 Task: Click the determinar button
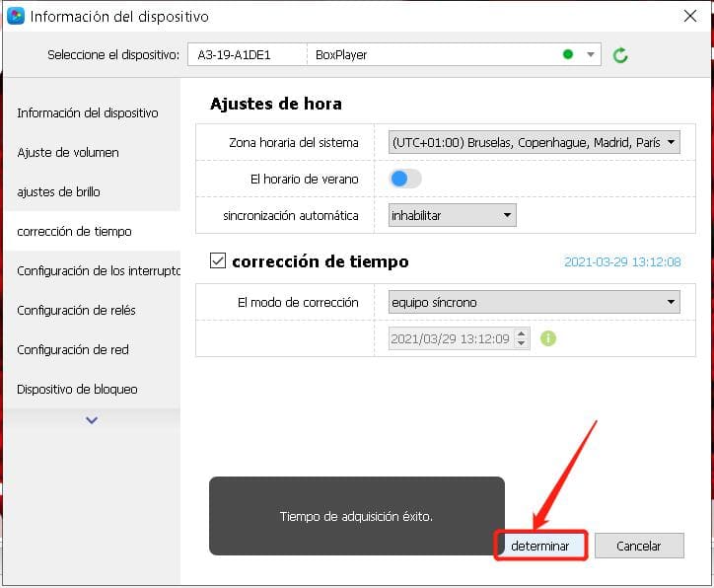(x=540, y=546)
